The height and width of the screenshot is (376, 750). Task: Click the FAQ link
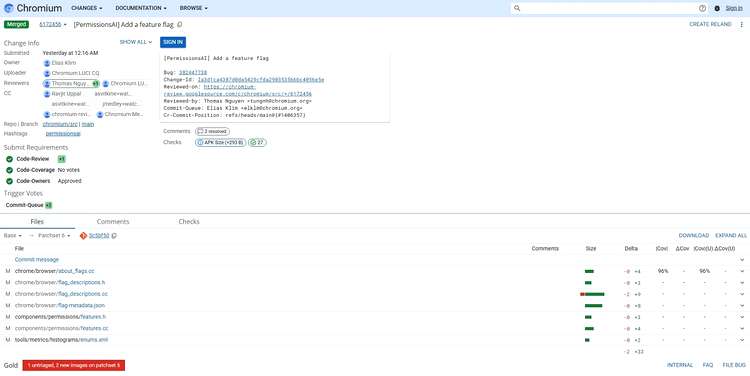pos(708,365)
